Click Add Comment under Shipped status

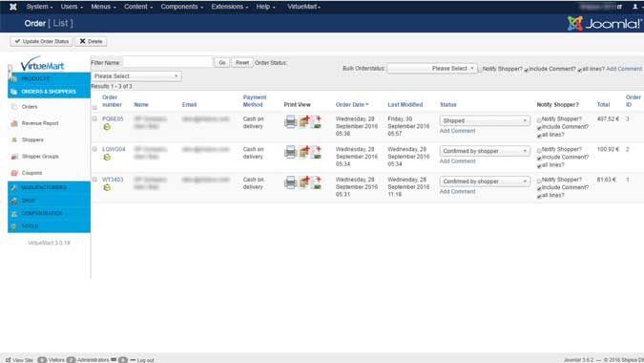click(x=457, y=131)
